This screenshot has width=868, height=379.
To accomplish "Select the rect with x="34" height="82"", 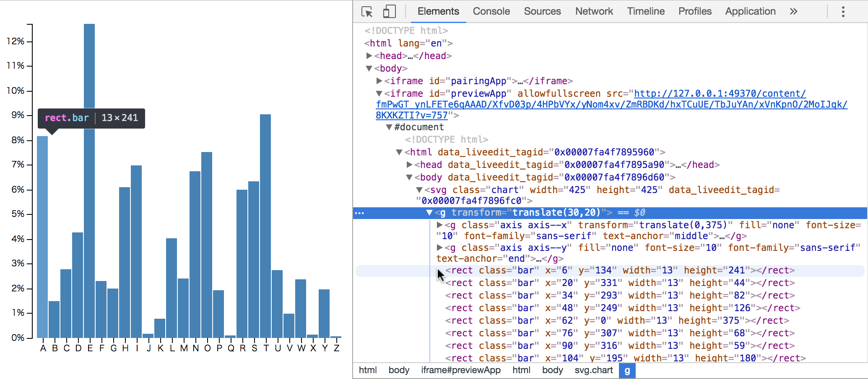I will click(620, 296).
